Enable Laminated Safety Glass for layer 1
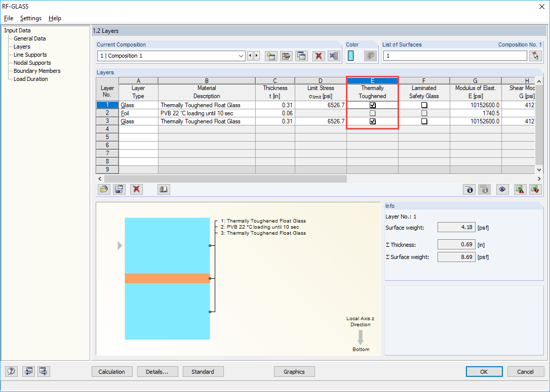 pos(424,105)
